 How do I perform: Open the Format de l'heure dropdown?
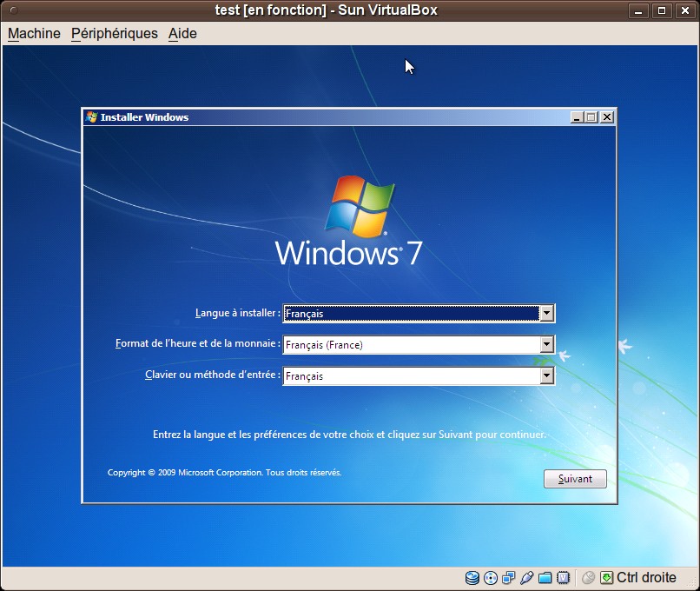tap(546, 345)
